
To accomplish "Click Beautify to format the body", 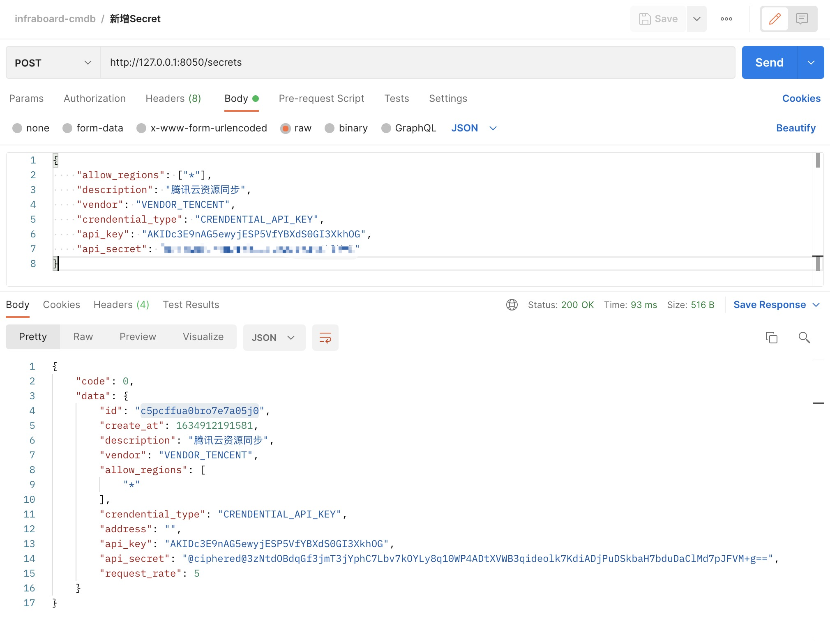I will click(796, 128).
